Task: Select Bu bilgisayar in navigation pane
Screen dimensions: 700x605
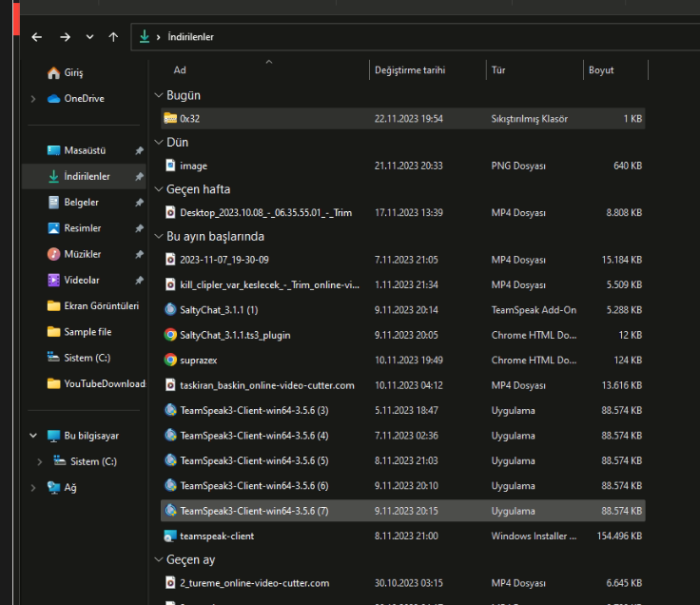Action: (91, 436)
